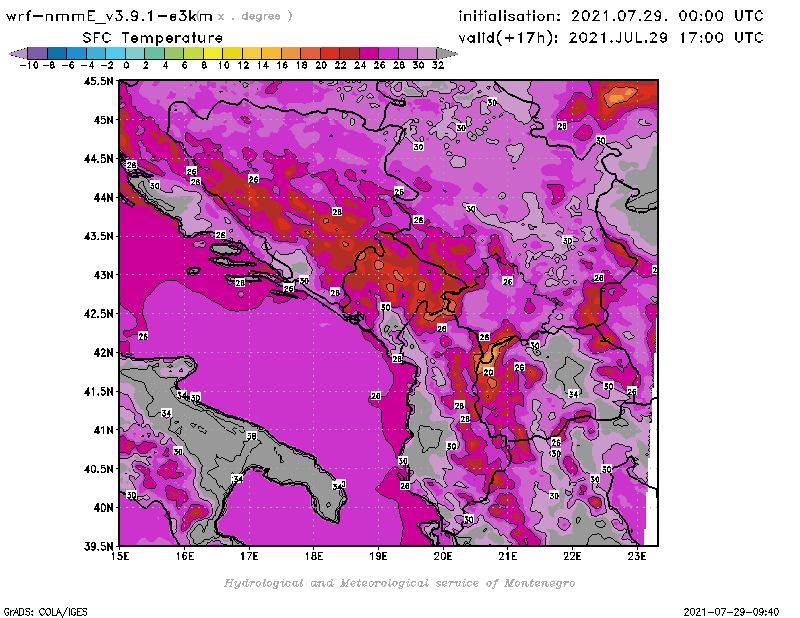Click the '44N' latitude label
Screen dimensions: 800x618
point(103,197)
